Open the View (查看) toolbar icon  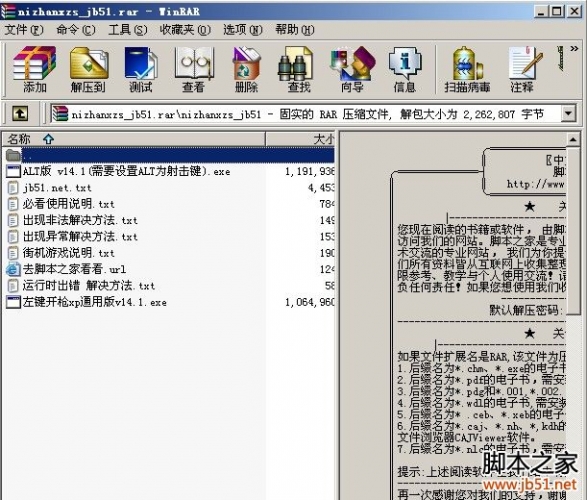[x=194, y=69]
